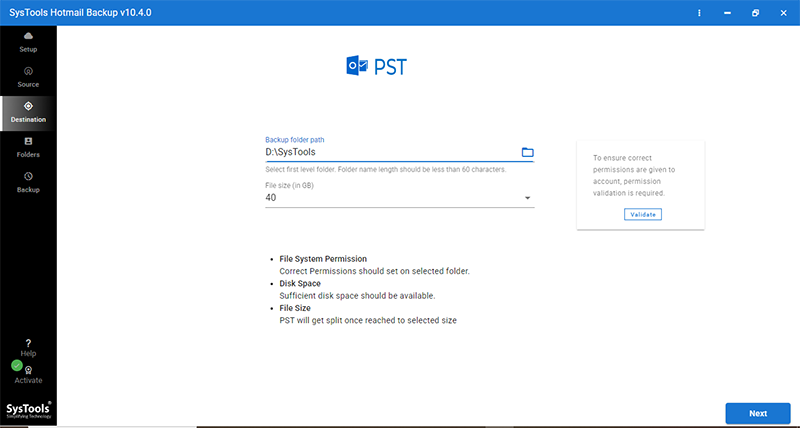Minimize the application window
Viewport: 800px width, 428px height.
point(727,13)
